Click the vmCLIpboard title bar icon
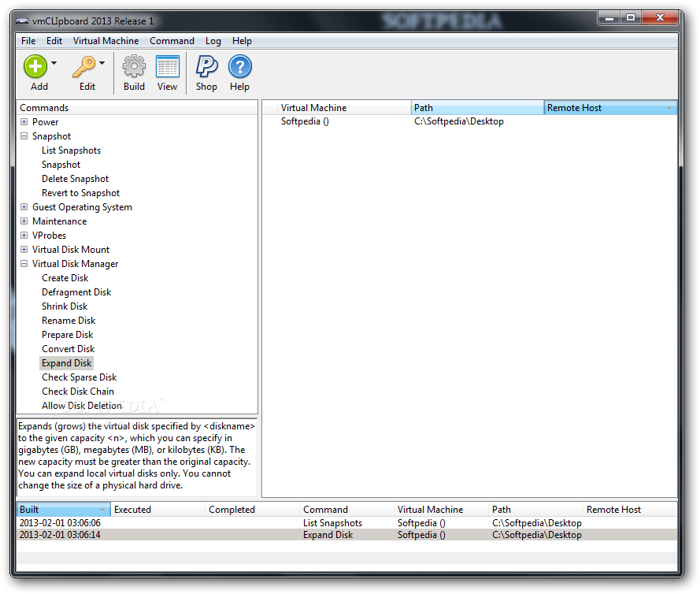Image resolution: width=700 pixels, height=594 pixels. point(22,21)
